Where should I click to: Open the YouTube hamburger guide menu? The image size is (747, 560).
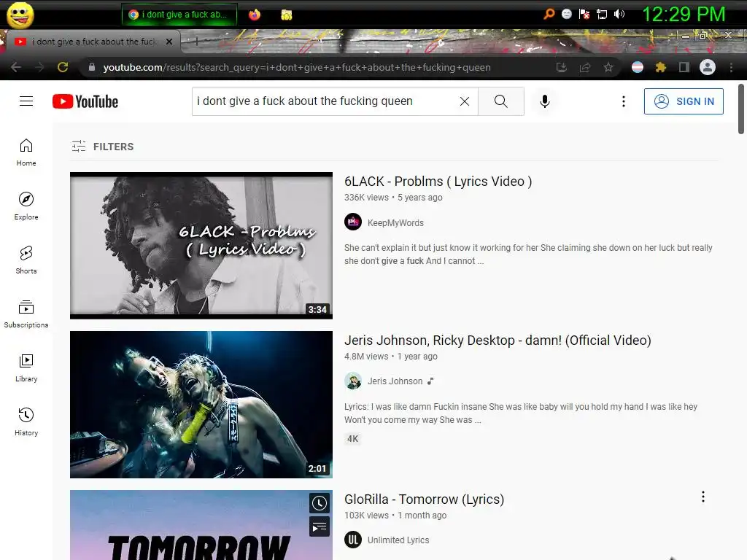point(26,101)
